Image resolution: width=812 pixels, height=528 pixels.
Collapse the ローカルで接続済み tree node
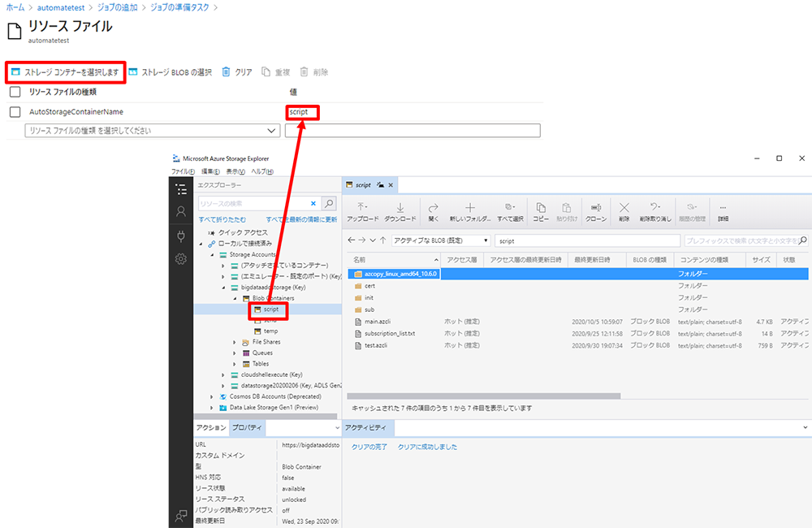(201, 244)
